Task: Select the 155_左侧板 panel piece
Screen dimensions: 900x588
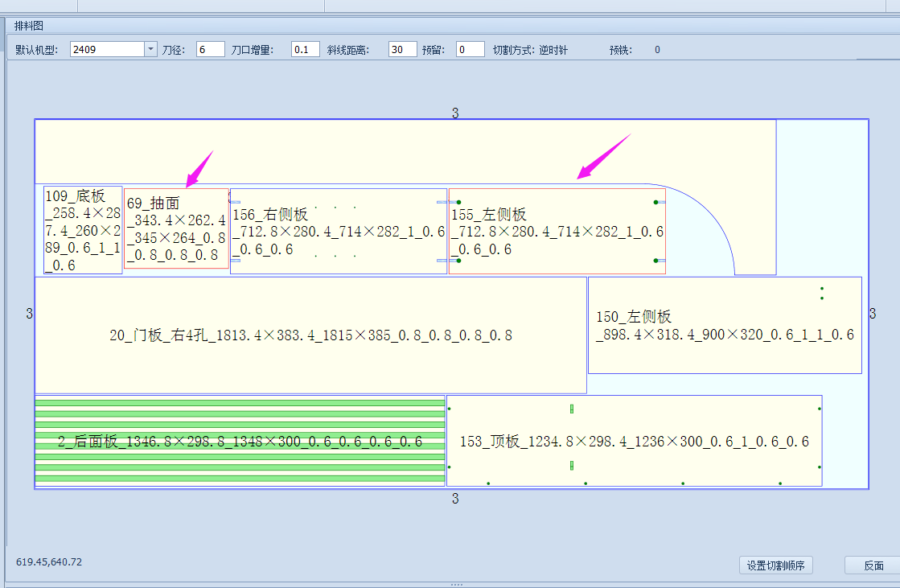Action: 557,231
